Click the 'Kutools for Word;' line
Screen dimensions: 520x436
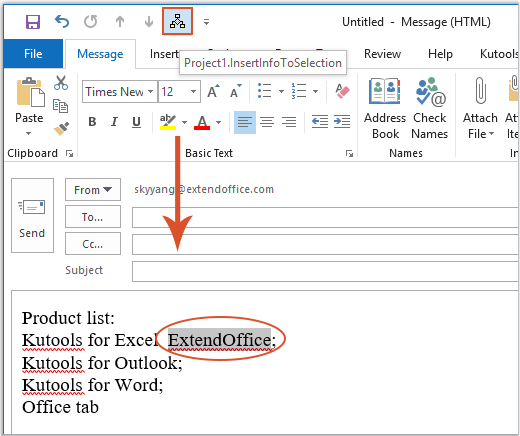point(92,385)
